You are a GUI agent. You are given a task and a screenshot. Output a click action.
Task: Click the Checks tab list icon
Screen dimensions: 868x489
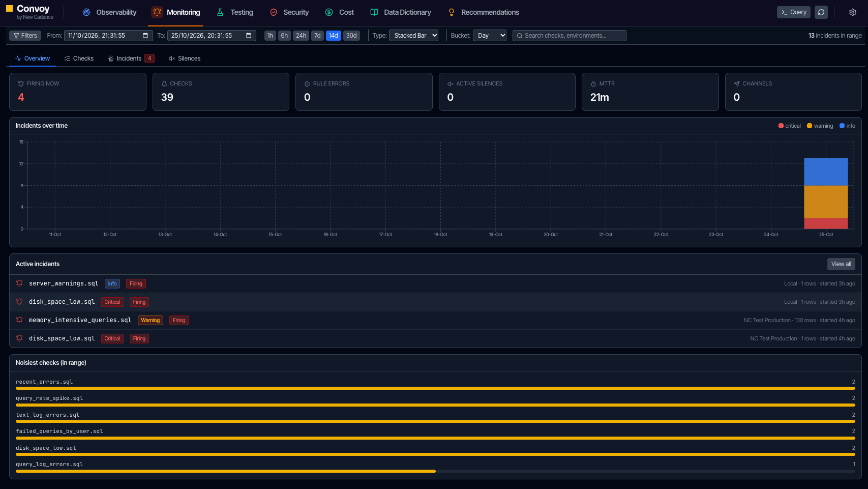[x=67, y=59]
